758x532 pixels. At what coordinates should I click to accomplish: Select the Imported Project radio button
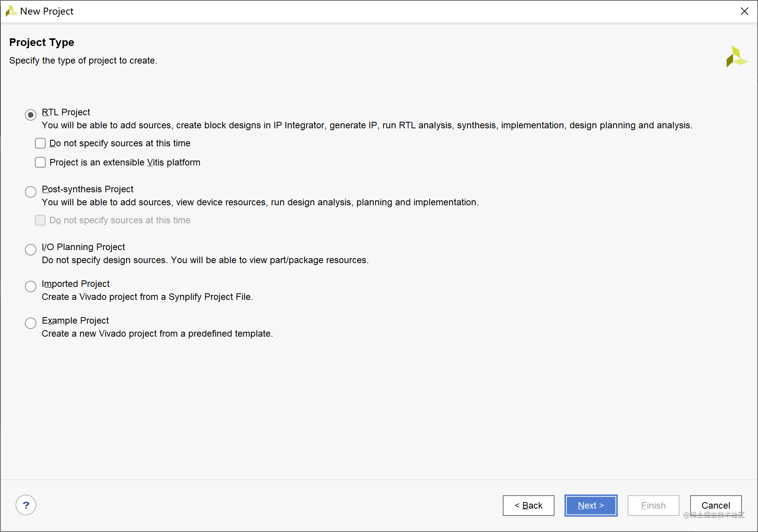click(31, 286)
